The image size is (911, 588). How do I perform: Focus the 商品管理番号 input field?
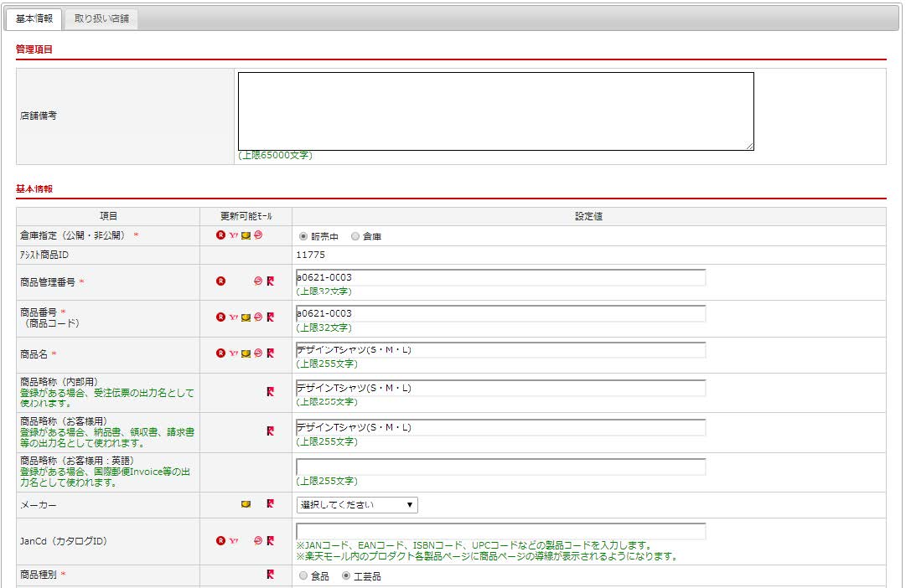click(500, 277)
